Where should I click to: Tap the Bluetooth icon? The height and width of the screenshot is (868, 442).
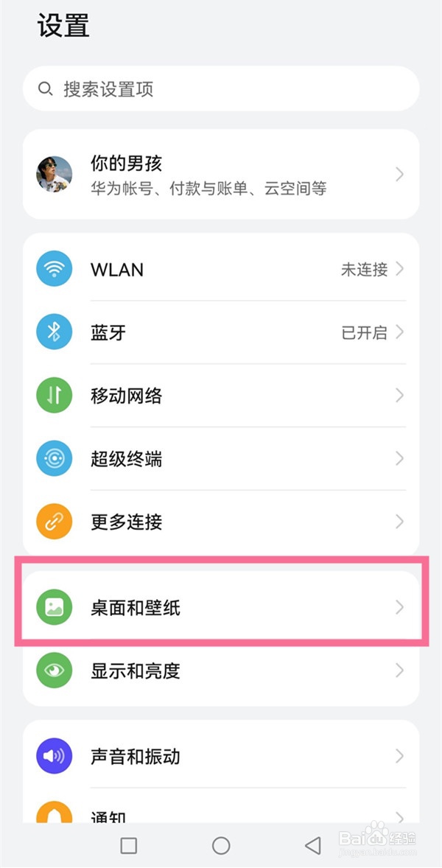click(x=55, y=332)
